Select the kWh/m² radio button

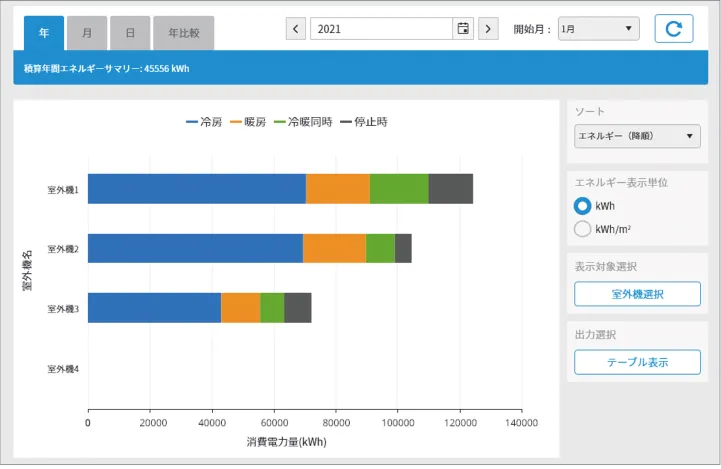[583, 229]
